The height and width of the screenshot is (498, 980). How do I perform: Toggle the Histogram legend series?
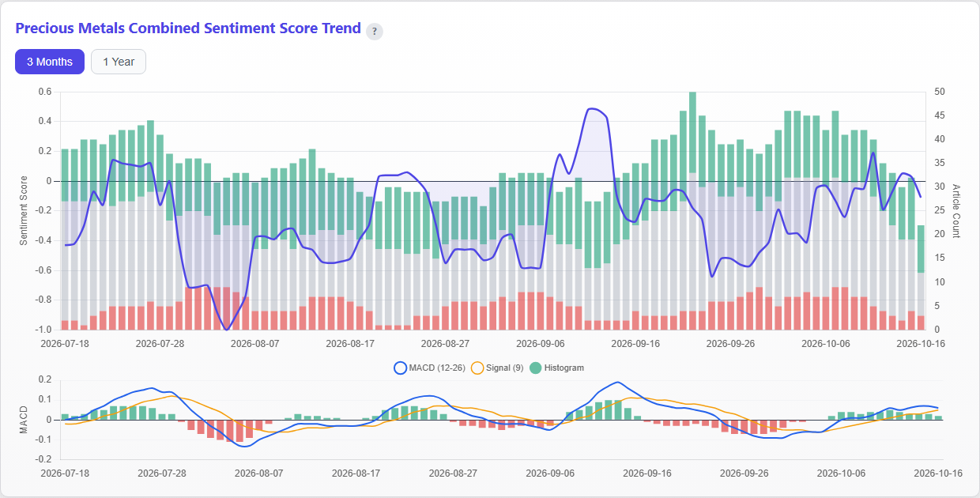coord(556,368)
